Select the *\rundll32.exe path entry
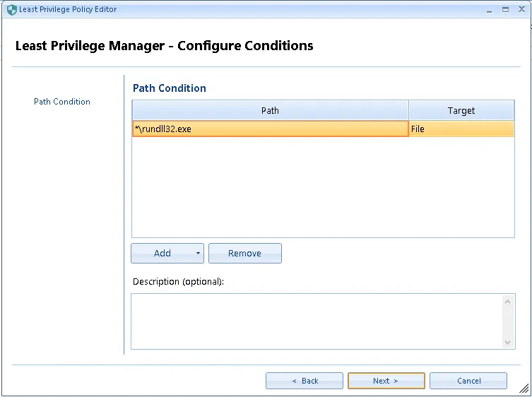 tap(270, 129)
